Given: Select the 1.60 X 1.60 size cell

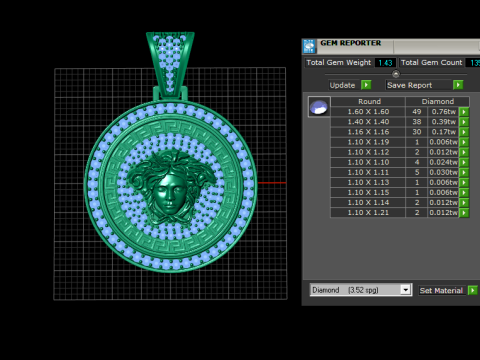Looking at the screenshot, I should point(368,112).
